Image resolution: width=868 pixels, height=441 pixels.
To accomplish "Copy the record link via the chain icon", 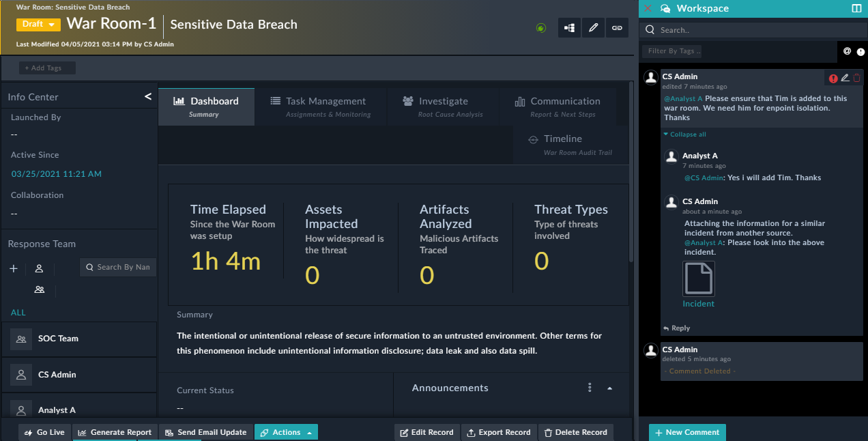I will 616,28.
